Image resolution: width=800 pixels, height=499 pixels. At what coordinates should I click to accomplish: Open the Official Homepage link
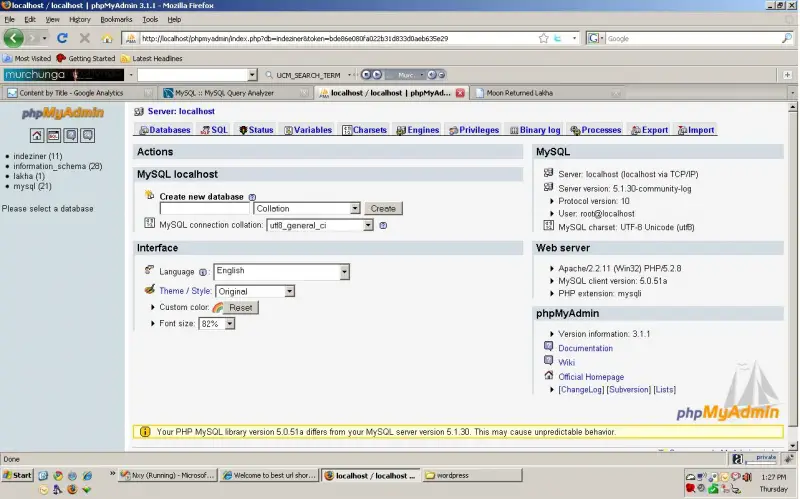(591, 377)
